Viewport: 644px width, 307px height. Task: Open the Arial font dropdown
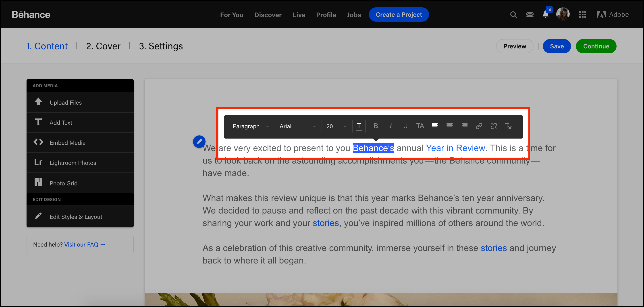pyautogui.click(x=298, y=127)
